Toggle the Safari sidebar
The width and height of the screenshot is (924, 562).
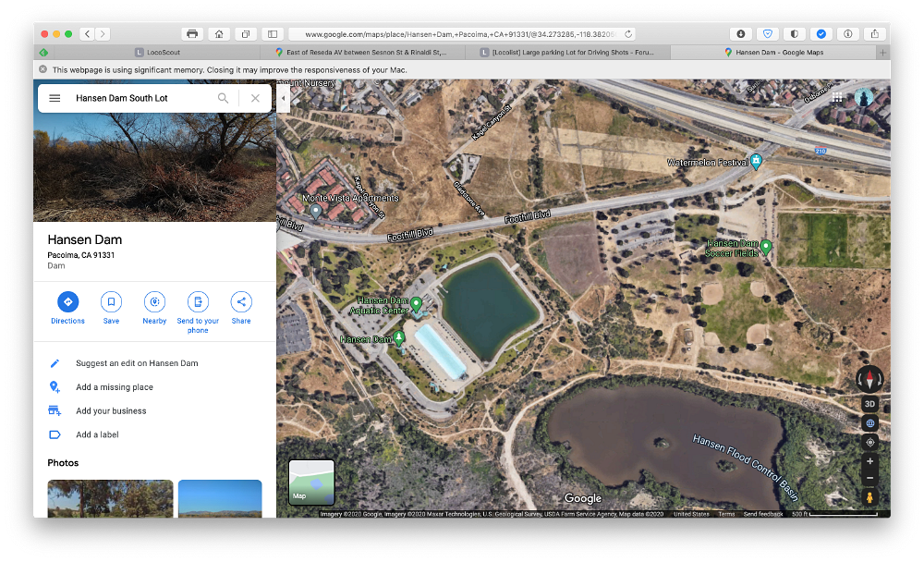(273, 34)
